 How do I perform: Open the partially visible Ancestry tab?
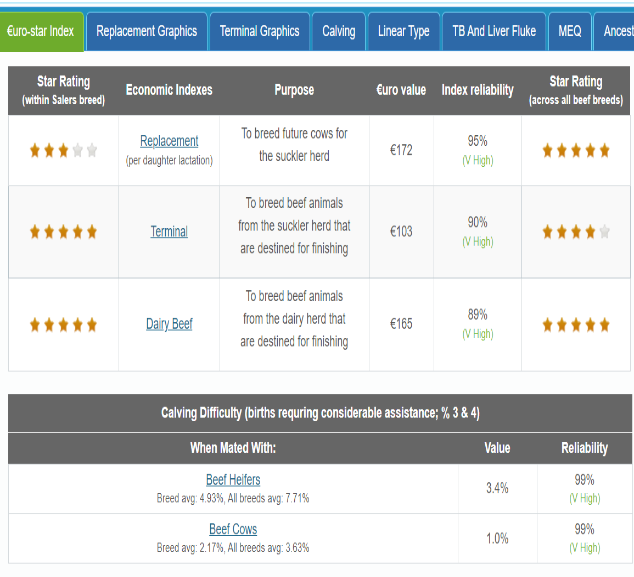615,31
